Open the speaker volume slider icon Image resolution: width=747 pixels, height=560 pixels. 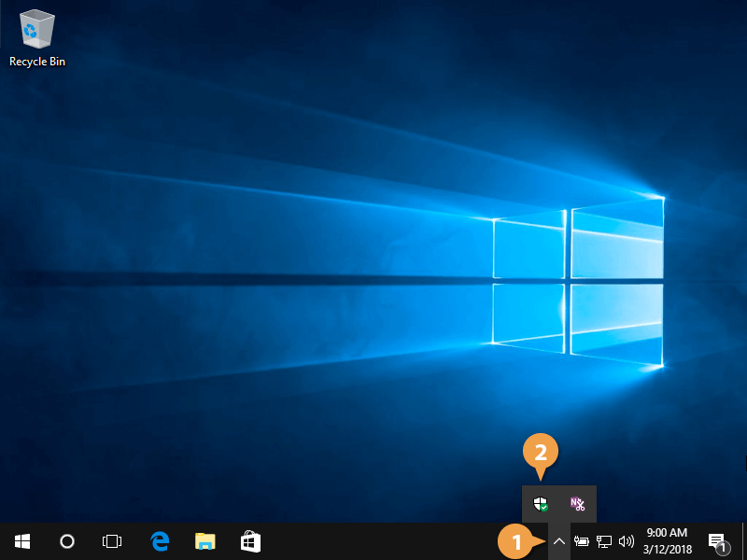(x=627, y=540)
